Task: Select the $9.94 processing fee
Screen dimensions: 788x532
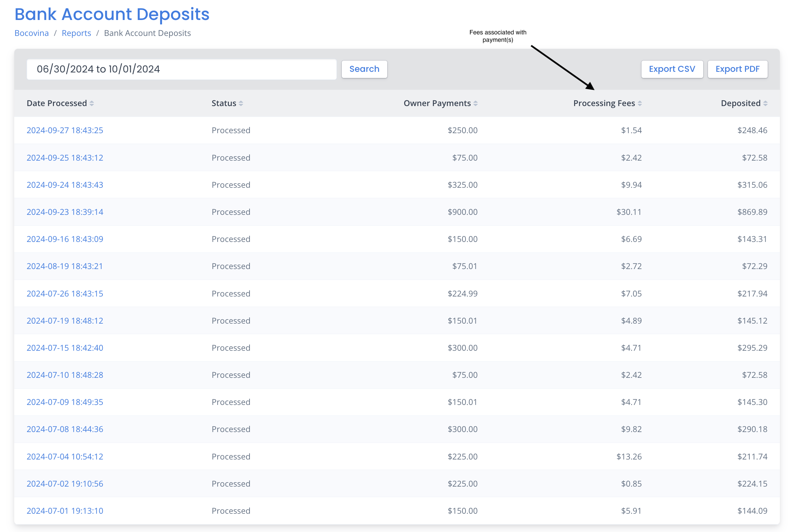Action: 631,185
